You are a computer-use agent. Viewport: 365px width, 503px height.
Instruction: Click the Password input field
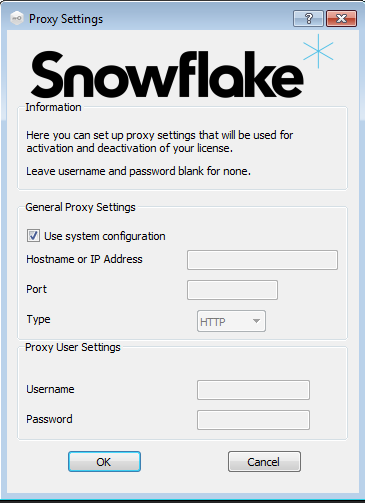tap(253, 420)
